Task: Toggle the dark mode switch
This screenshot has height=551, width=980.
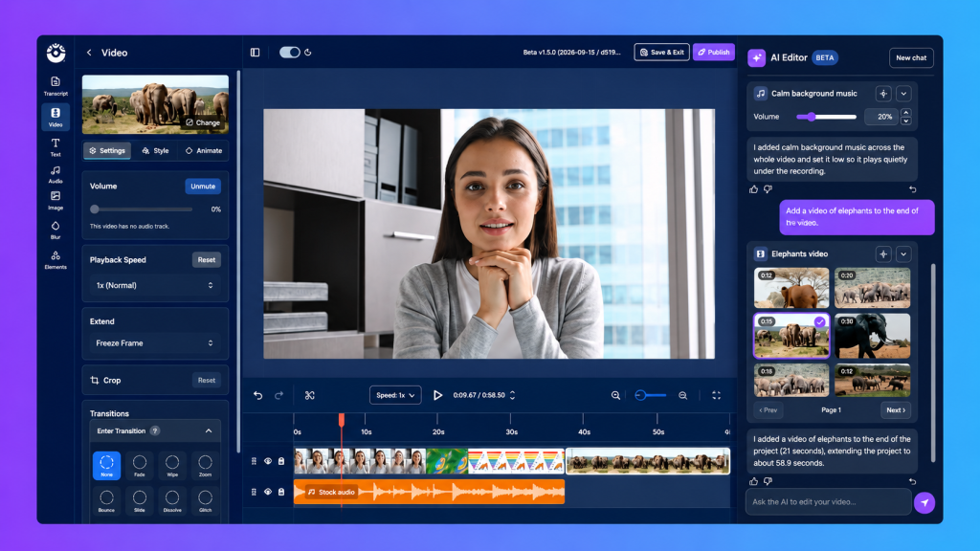Action: click(289, 53)
